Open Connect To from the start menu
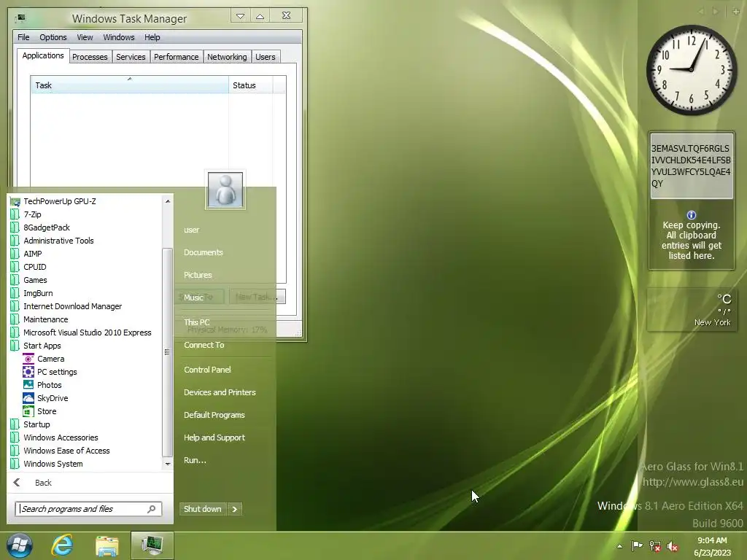The width and height of the screenshot is (747, 560). pyautogui.click(x=204, y=345)
